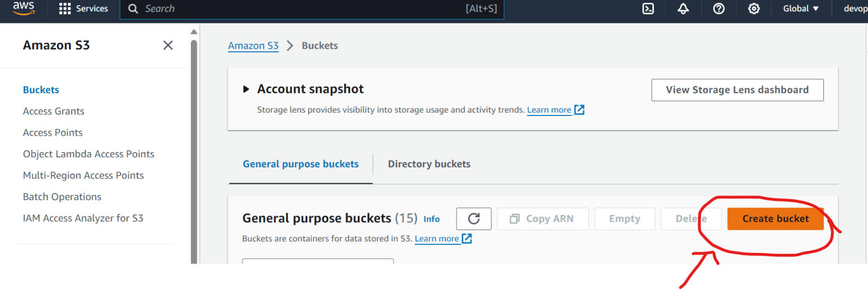Select Buckets in the sidebar
Image resolution: width=868 pixels, height=289 pixels.
click(41, 90)
